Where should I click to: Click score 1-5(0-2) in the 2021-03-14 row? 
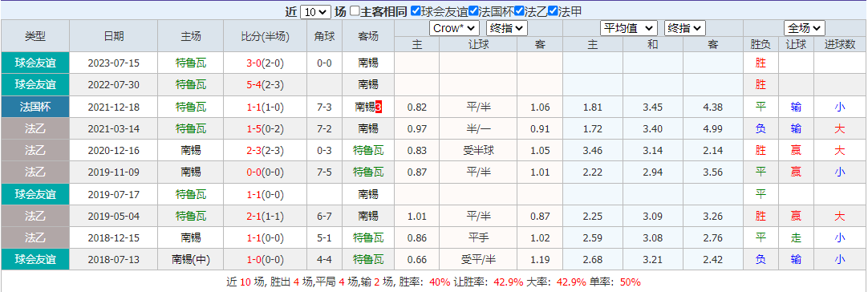pyautogui.click(x=266, y=128)
